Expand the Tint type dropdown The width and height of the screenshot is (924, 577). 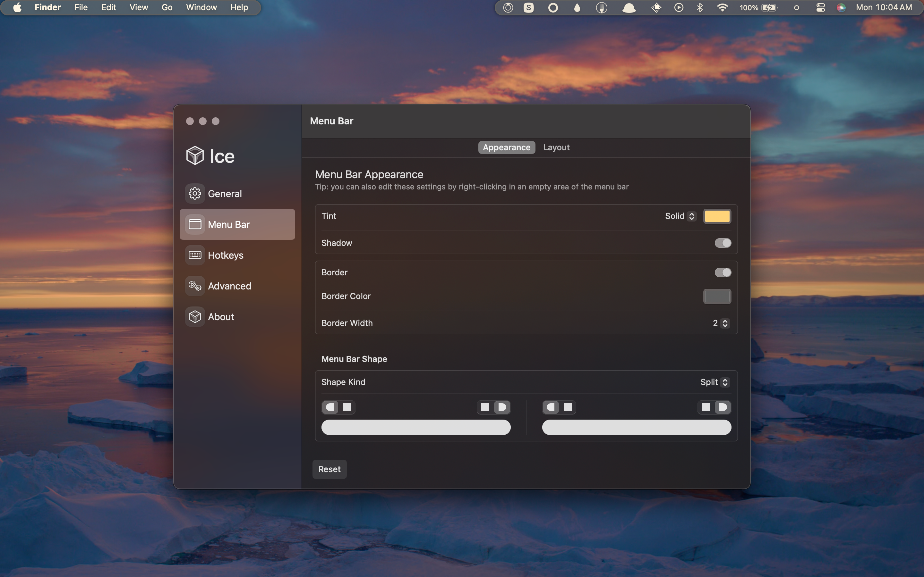[679, 216]
